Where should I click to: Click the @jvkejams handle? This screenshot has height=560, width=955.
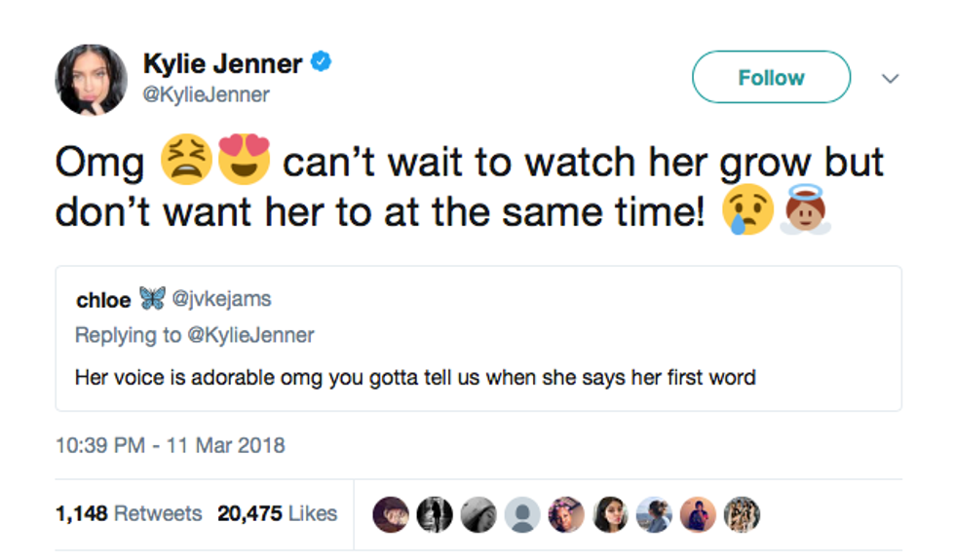[221, 300]
